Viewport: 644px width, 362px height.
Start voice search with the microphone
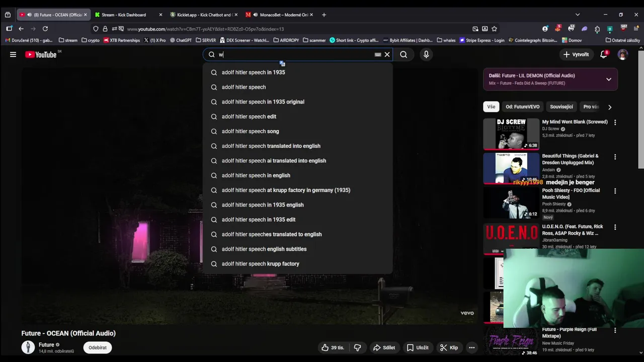click(426, 54)
